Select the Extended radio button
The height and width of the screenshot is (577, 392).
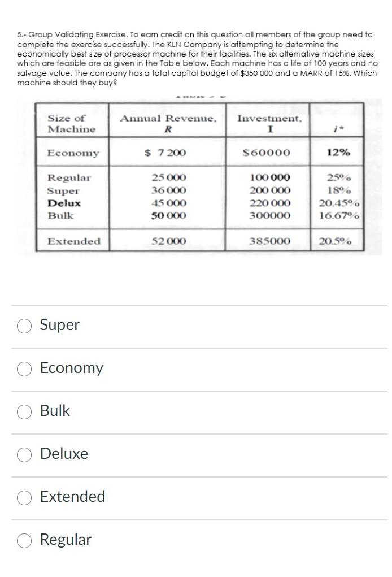click(24, 497)
